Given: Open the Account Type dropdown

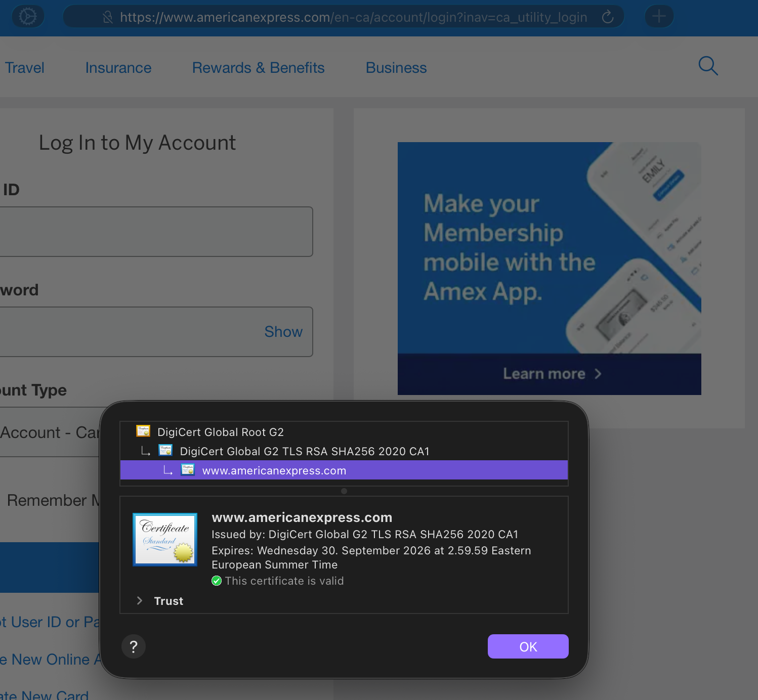Looking at the screenshot, I should [x=51, y=432].
